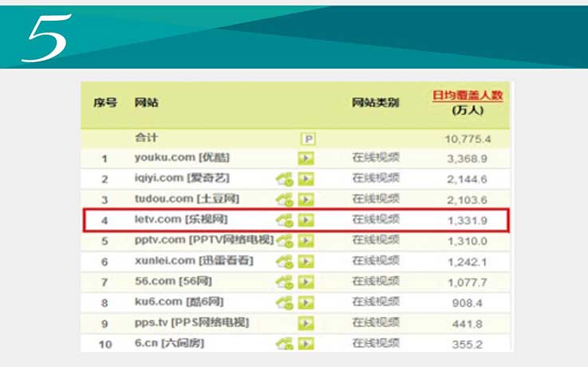The width and height of the screenshot is (588, 367).
Task: Click the green arrow icon in xunlei.com row
Action: 306,262
